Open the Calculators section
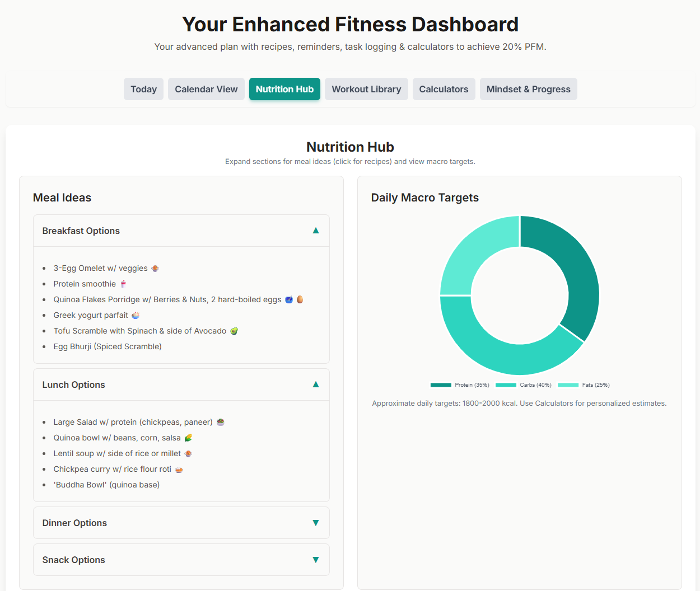Image resolution: width=700 pixels, height=591 pixels. pyautogui.click(x=444, y=89)
